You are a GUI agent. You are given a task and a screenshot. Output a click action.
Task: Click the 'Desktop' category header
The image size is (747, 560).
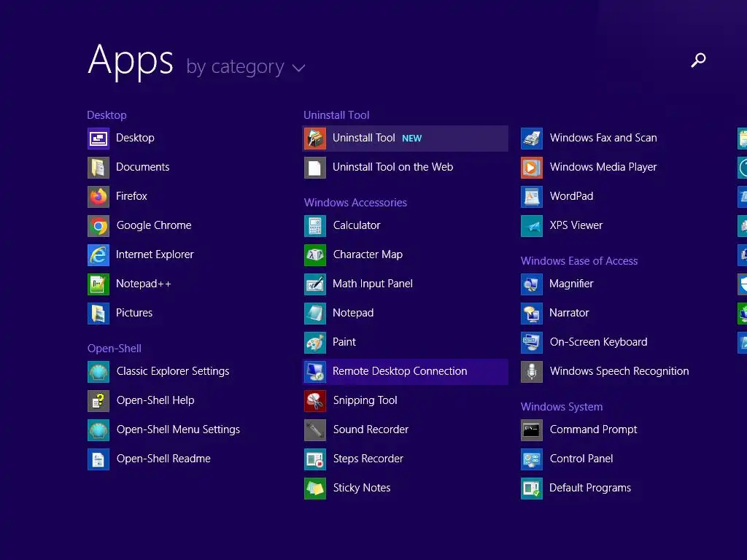107,115
